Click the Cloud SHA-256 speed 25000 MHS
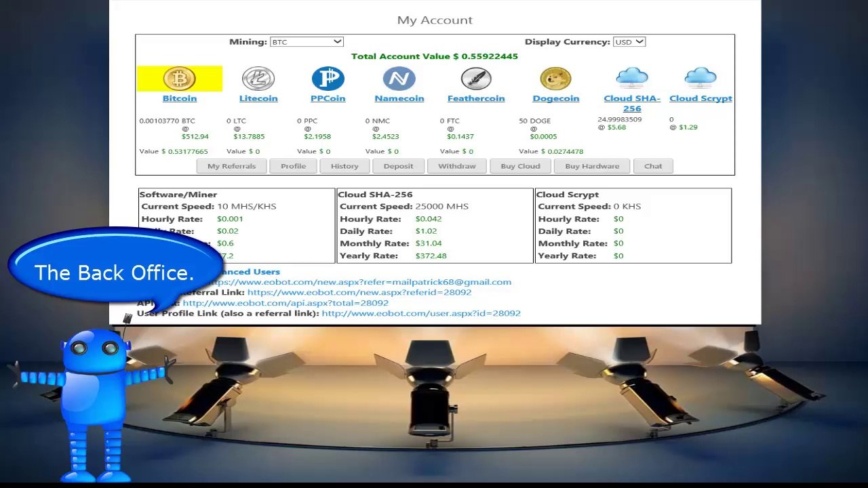This screenshot has width=868, height=488. pyautogui.click(x=442, y=206)
